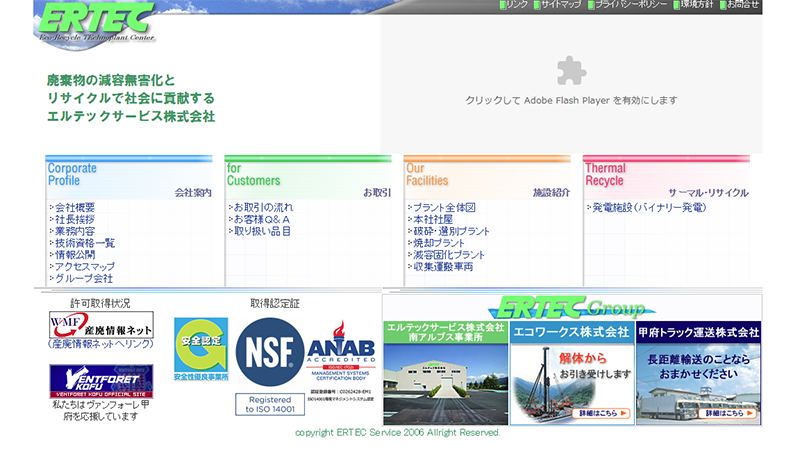Viewport: 800px width, 460px height.
Task: Click 詳細はこちら button on エコワークス banner
Action: (601, 413)
